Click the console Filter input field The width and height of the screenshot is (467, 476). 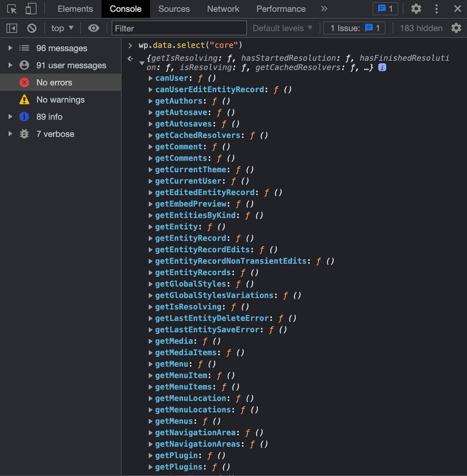pyautogui.click(x=178, y=28)
